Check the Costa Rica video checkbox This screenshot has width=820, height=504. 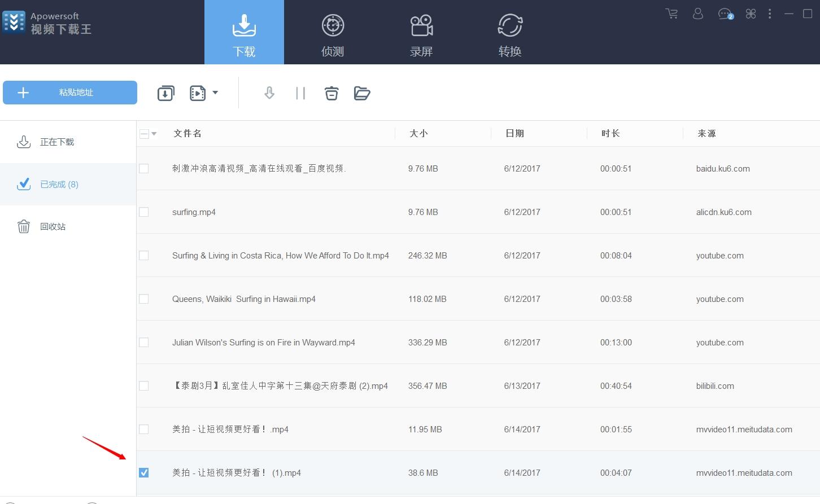pos(144,255)
